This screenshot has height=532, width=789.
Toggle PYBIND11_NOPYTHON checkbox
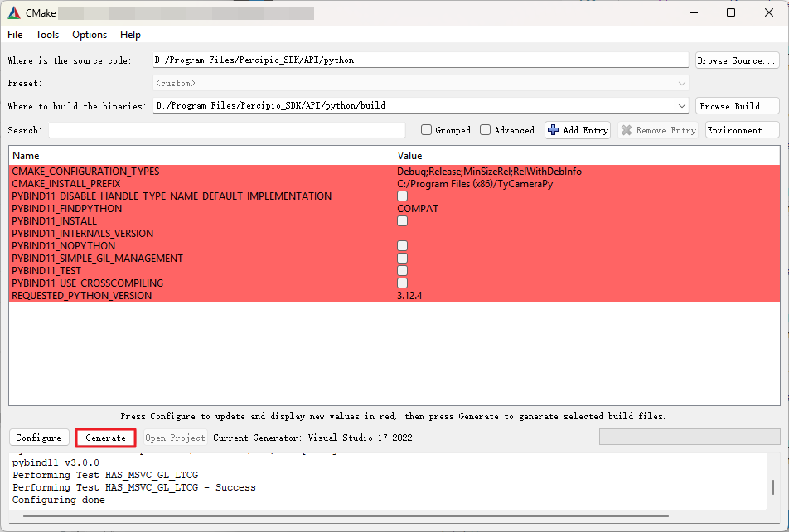click(402, 246)
